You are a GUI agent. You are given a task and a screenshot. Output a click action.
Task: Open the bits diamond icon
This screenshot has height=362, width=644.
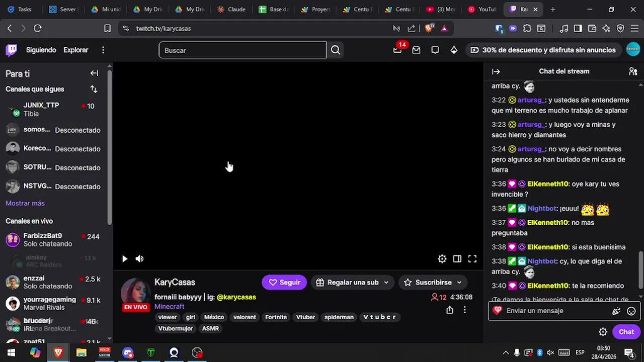454,50
